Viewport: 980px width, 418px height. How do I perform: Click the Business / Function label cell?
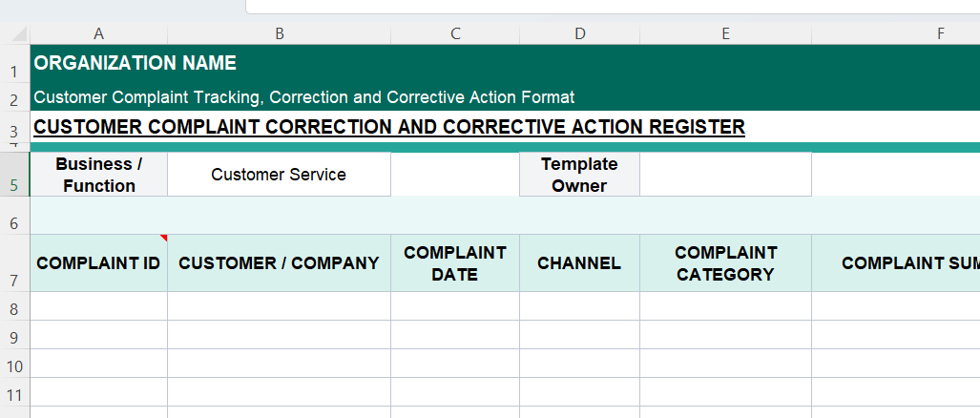[98, 175]
